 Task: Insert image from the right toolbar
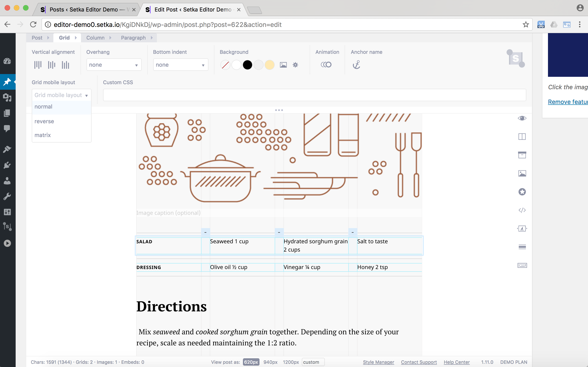pyautogui.click(x=522, y=173)
